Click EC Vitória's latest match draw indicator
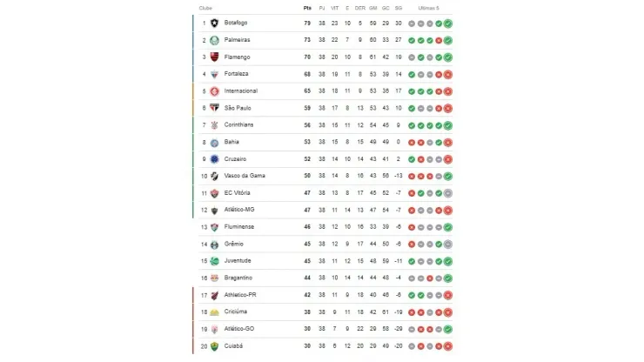Viewport: 644px width, 362px height. click(448, 193)
